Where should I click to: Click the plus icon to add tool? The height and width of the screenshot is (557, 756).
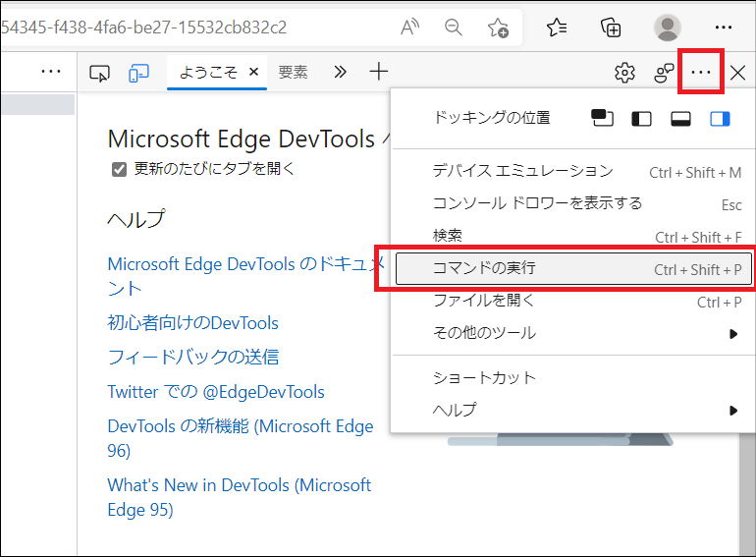[x=378, y=72]
